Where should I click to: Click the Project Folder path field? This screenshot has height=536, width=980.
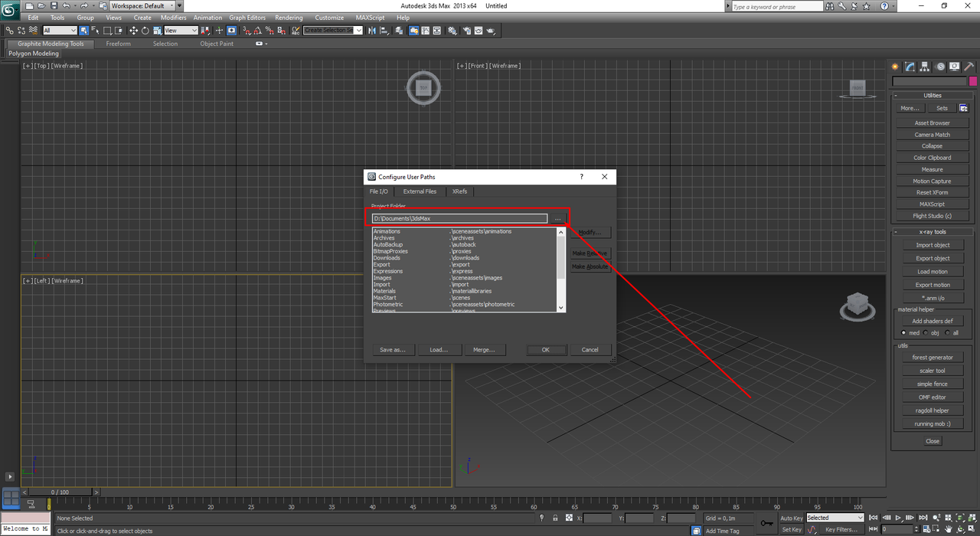[459, 218]
